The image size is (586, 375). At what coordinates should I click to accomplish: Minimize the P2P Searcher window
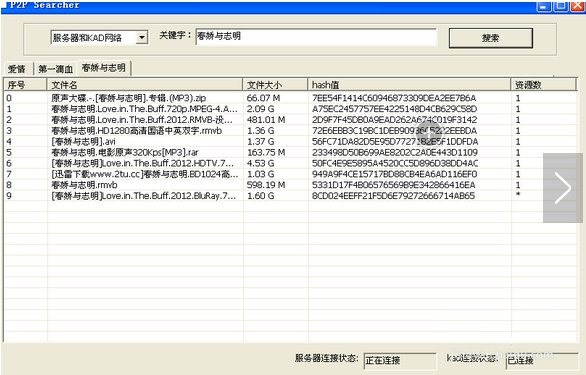[544, 6]
